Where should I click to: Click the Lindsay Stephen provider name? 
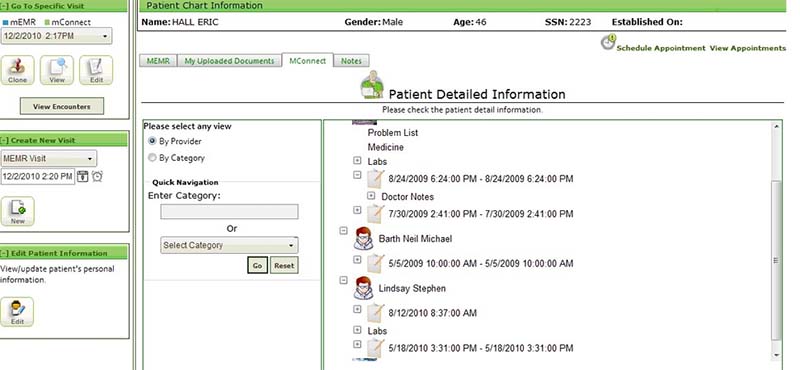[412, 288]
